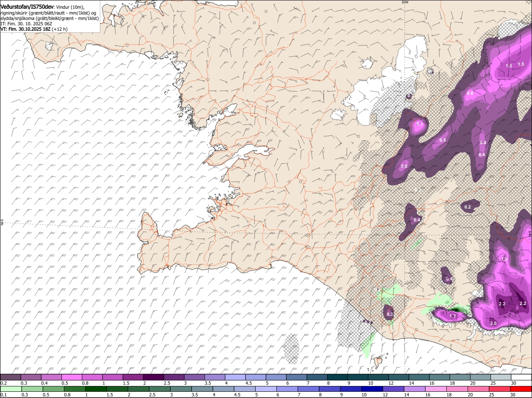The image size is (532, 398).
Task: Click the upper scale swatch between 25 and 30
Action: [500, 377]
